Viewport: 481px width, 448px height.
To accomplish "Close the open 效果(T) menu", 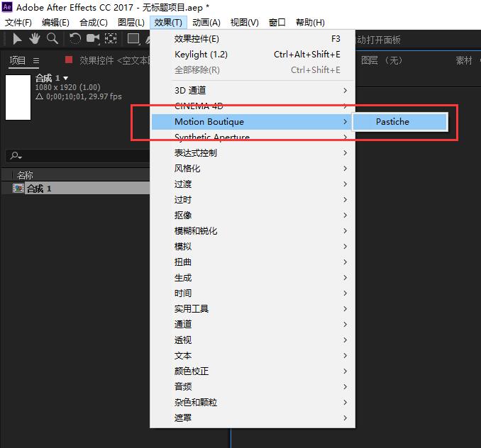I will (x=168, y=23).
